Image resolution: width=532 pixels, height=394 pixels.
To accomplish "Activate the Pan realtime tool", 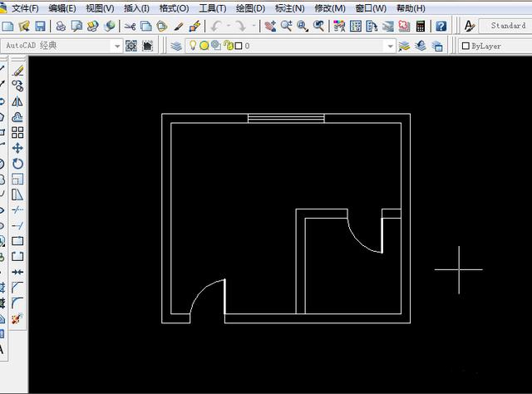I will (270, 26).
